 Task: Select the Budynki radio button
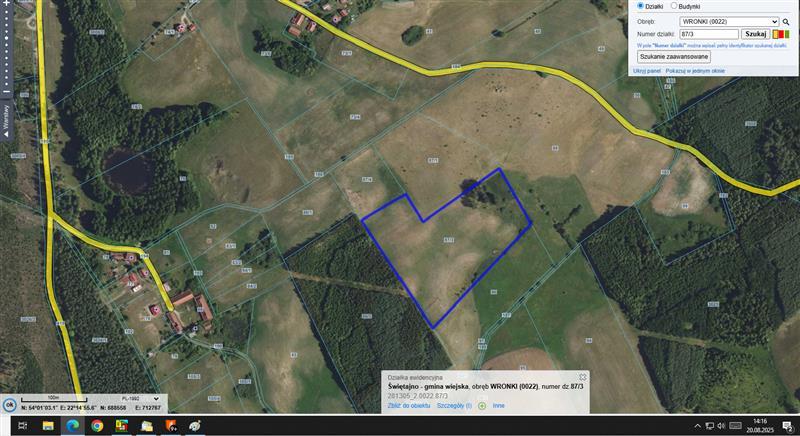coord(673,6)
